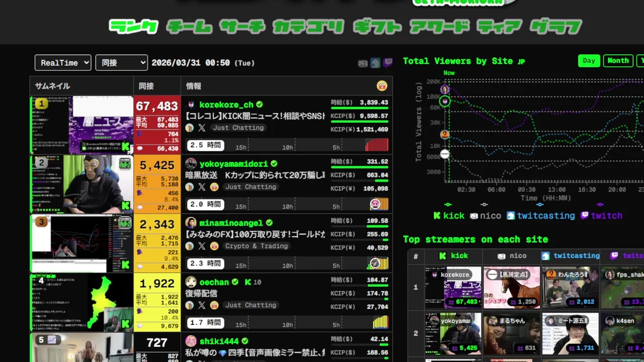
Task: Click the orange avatar marker on chart
Action: [445, 134]
